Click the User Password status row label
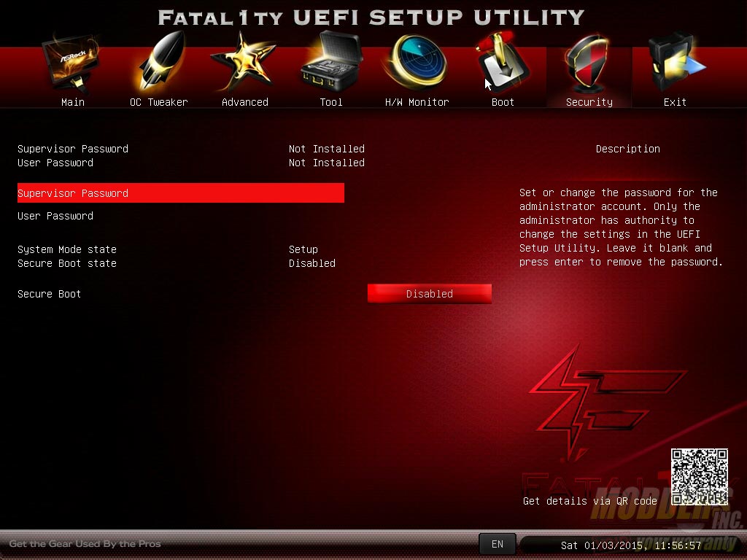 55,163
